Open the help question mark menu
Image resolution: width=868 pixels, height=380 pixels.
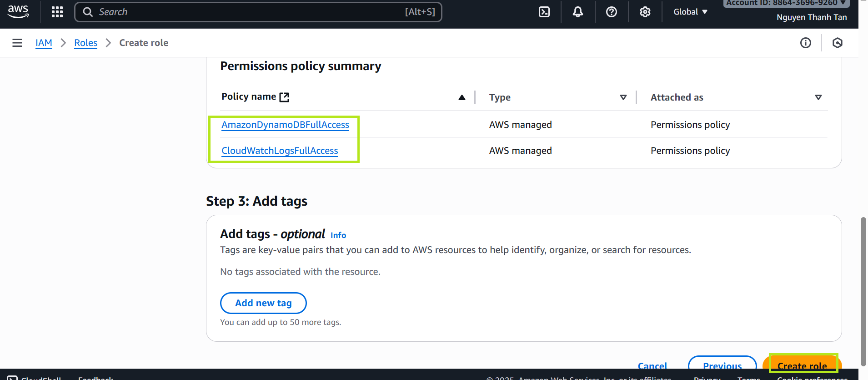point(611,12)
